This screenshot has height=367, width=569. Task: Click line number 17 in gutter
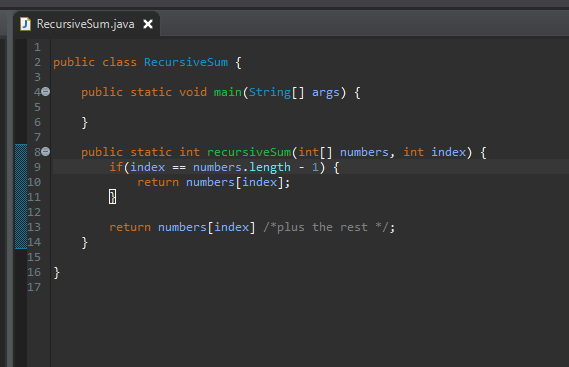pyautogui.click(x=34, y=287)
